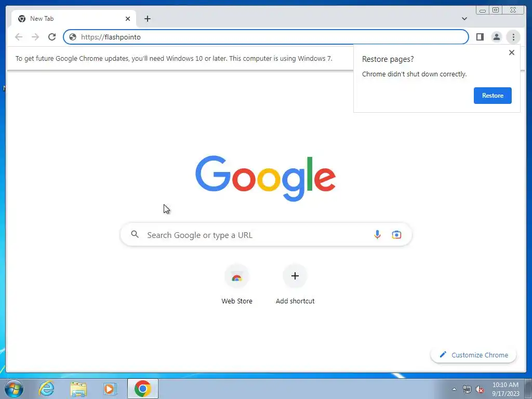Click the Google search box
Viewport: 532px width, 399px height.
pyautogui.click(x=266, y=235)
